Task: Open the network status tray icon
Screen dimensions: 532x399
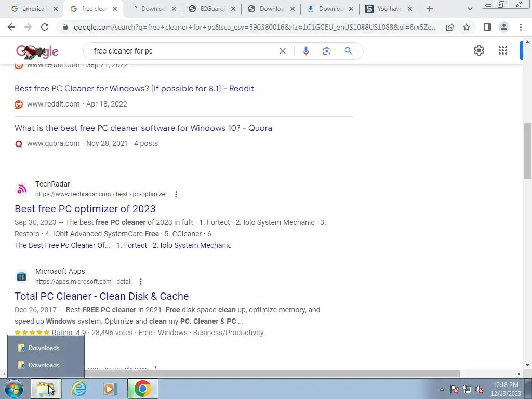Action: point(467,389)
